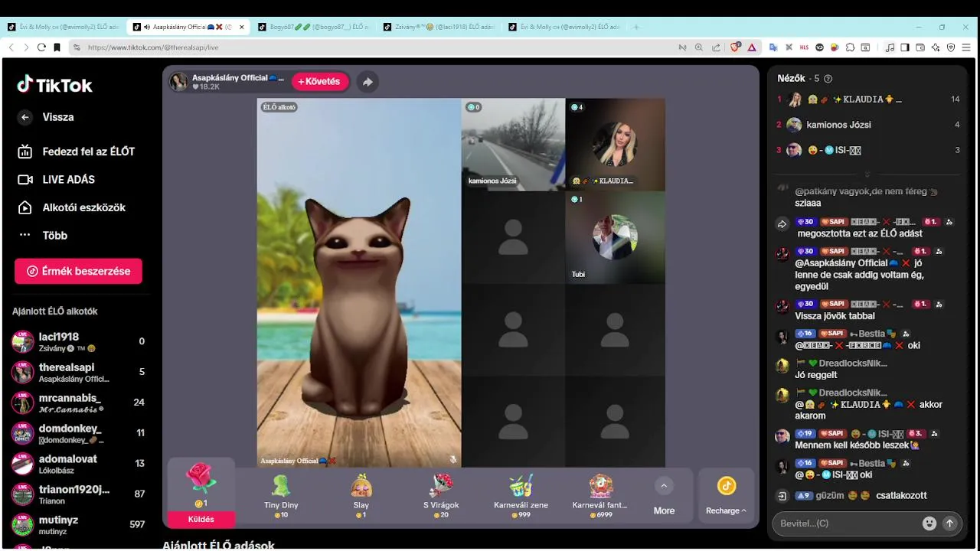Open the Brave Shields lion icon

(735, 47)
